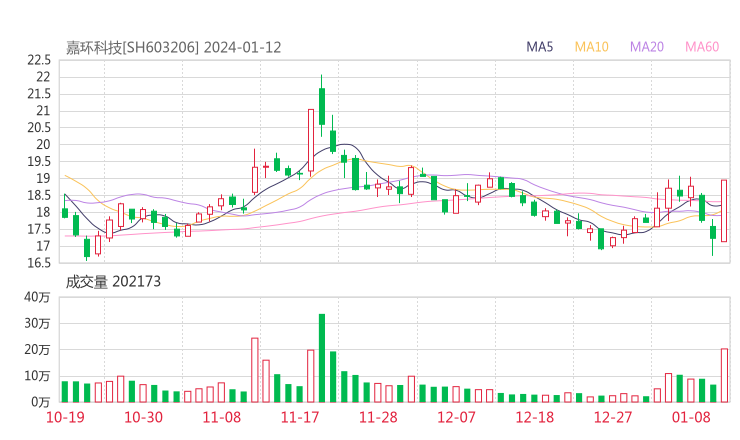The image size is (740, 440).
Task: Click the 11-08 date axis label
Action: pyautogui.click(x=221, y=417)
